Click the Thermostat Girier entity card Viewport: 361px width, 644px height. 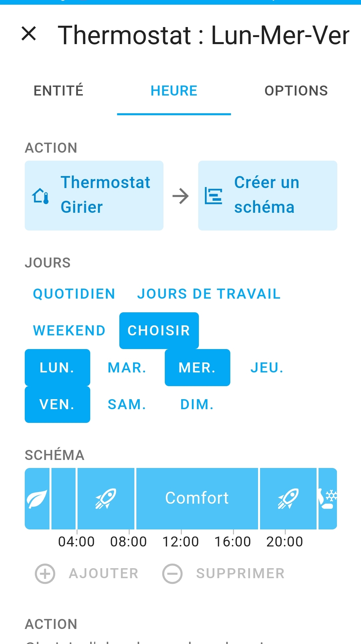point(94,195)
